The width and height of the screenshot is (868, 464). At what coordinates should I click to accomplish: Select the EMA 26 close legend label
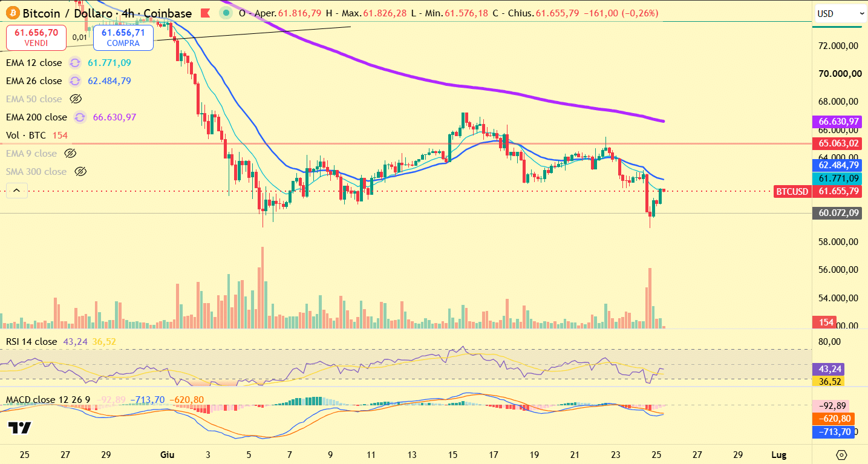click(x=34, y=81)
